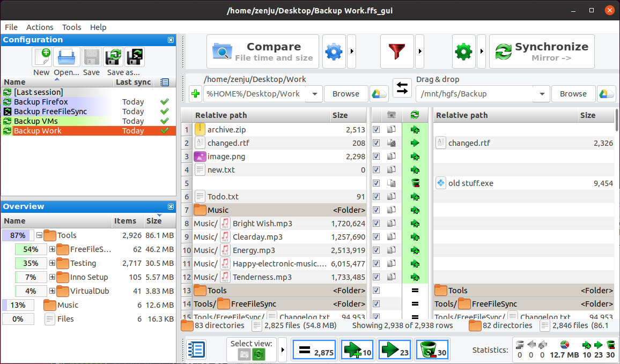Open the left folder path dropdown
This screenshot has width=620, height=364.
click(315, 94)
